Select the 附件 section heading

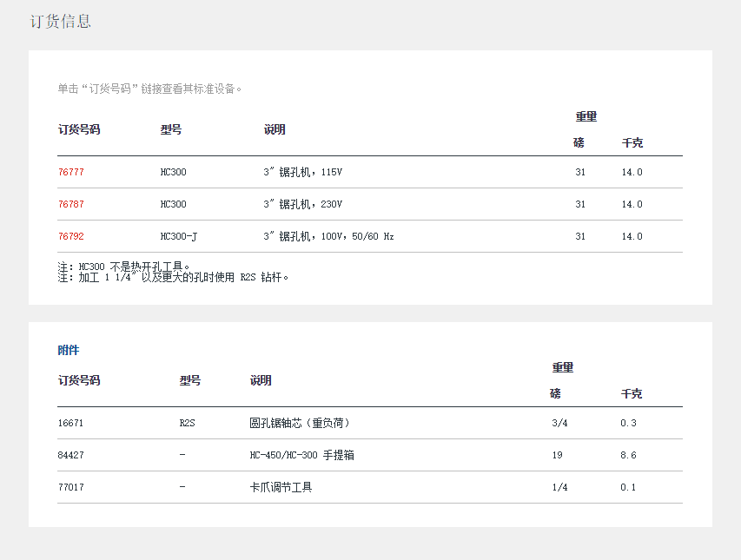click(69, 350)
